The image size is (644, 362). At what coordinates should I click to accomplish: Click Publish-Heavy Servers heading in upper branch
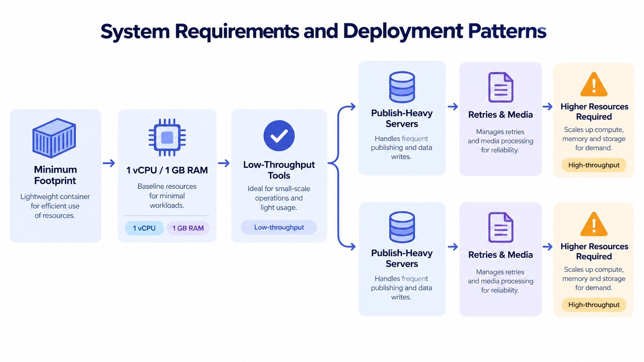(402, 118)
